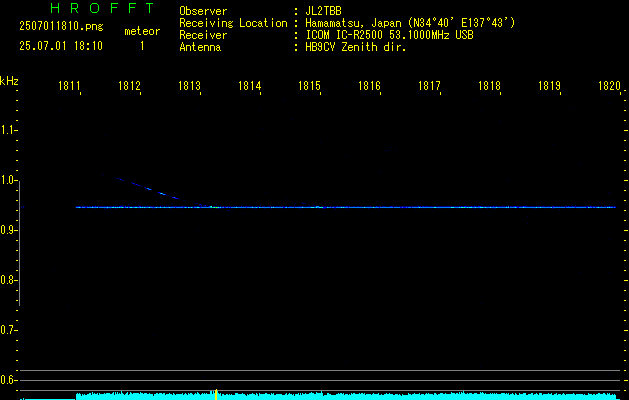
Task: Click the 1818 time axis label
Action: (x=489, y=86)
